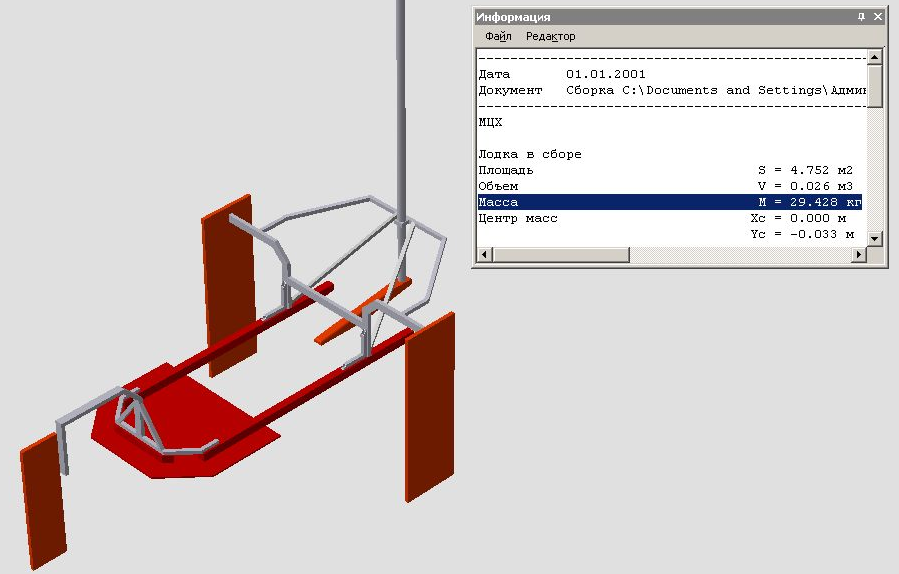Image resolution: width=899 pixels, height=574 pixels.
Task: Select the highlighted Масса row
Action: point(668,202)
